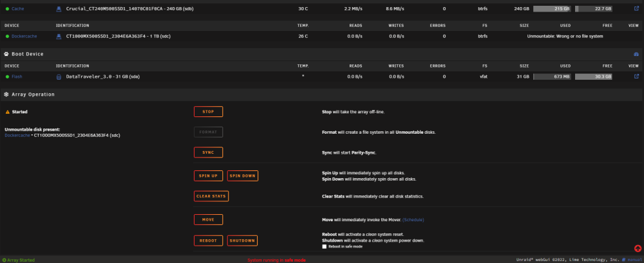This screenshot has width=644, height=263.
Task: Open Boot Device dashboard gauge icon
Action: [x=637, y=54]
